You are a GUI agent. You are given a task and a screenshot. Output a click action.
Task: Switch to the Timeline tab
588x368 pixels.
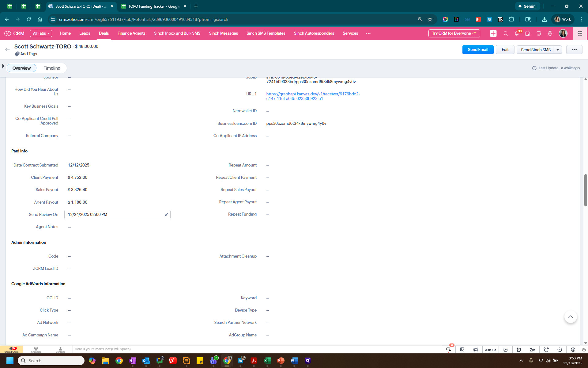tap(52, 68)
